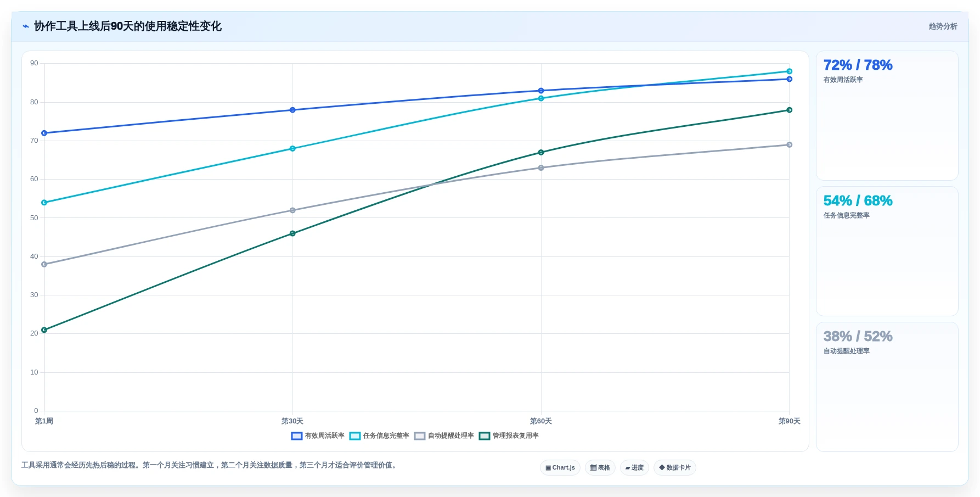The width and height of the screenshot is (980, 497).
Task: Click the 任务信息完整率 label in the stat card
Action: pos(846,216)
